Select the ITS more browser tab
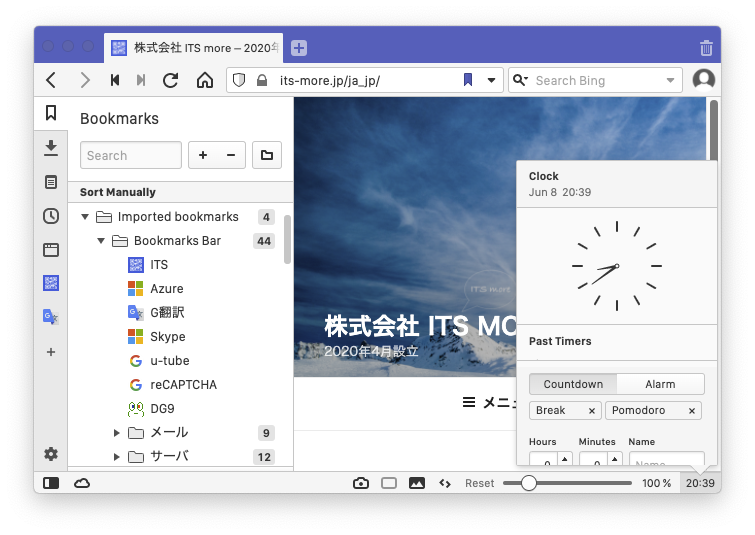755x535 pixels. tap(193, 47)
